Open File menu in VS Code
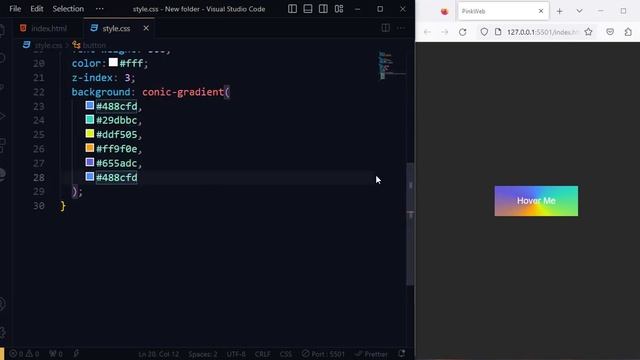 pyautogui.click(x=15, y=9)
